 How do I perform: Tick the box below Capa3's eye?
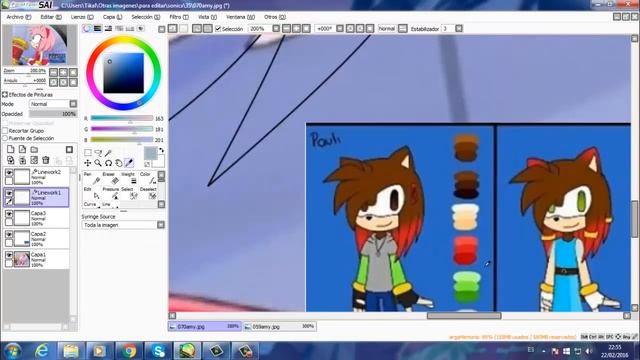[9, 222]
